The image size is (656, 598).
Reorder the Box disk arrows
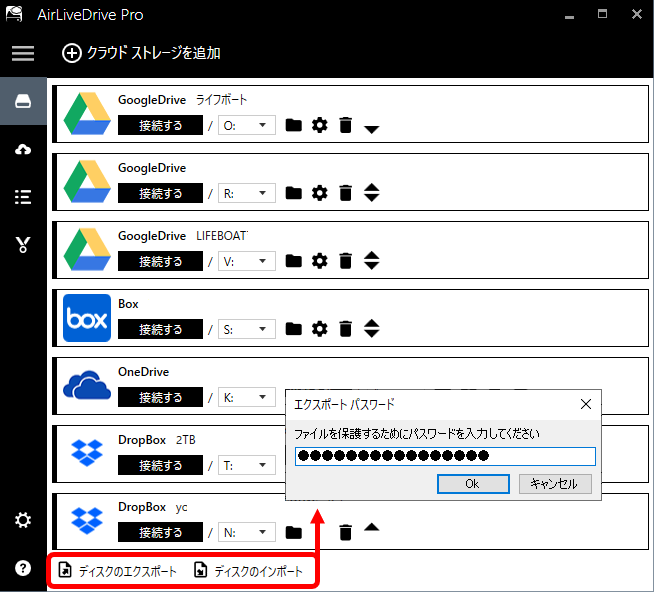click(372, 329)
